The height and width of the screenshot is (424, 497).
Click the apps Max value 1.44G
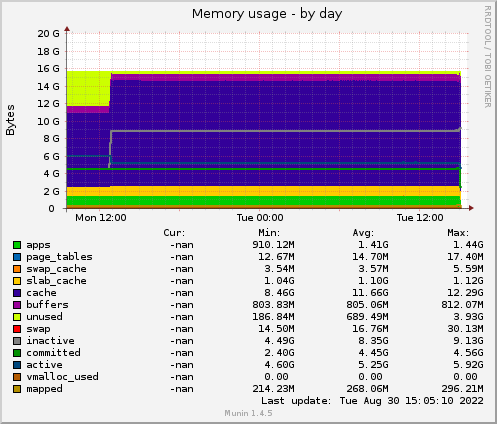pos(468,245)
